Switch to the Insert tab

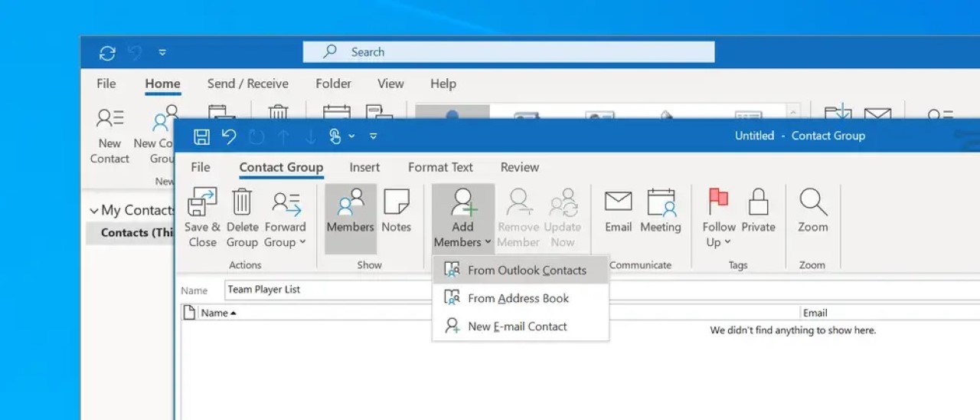click(x=364, y=167)
